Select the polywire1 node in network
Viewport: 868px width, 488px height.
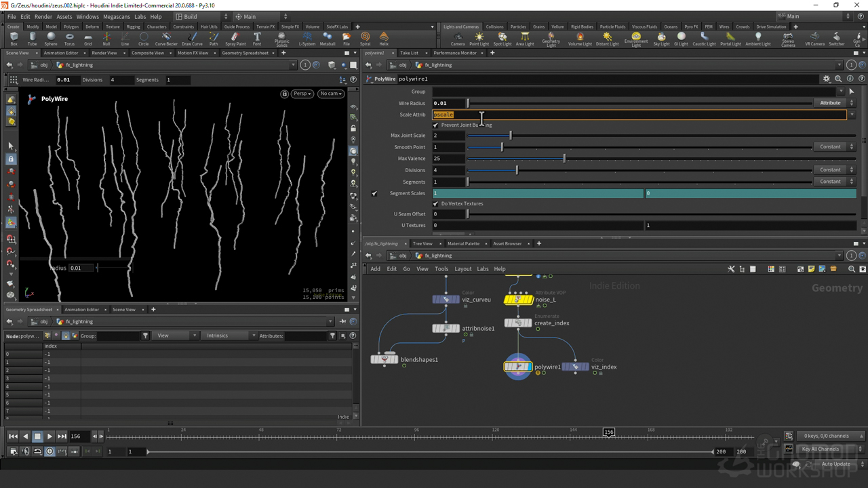(518, 367)
